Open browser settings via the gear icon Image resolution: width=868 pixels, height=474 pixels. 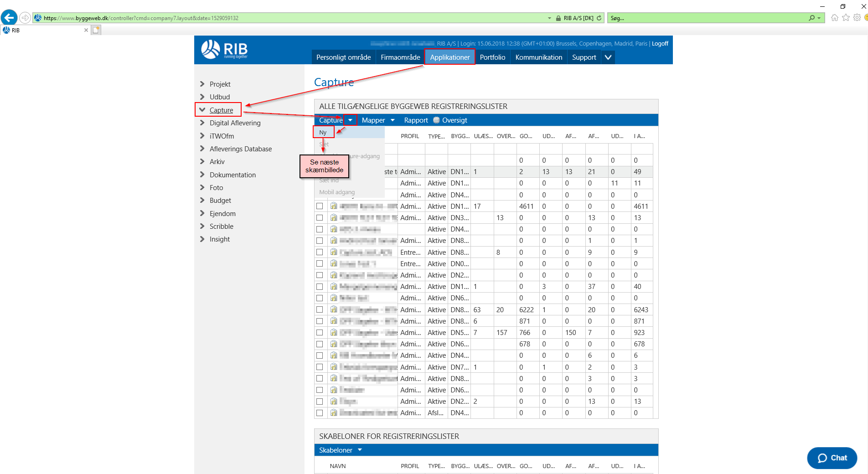[x=858, y=18]
